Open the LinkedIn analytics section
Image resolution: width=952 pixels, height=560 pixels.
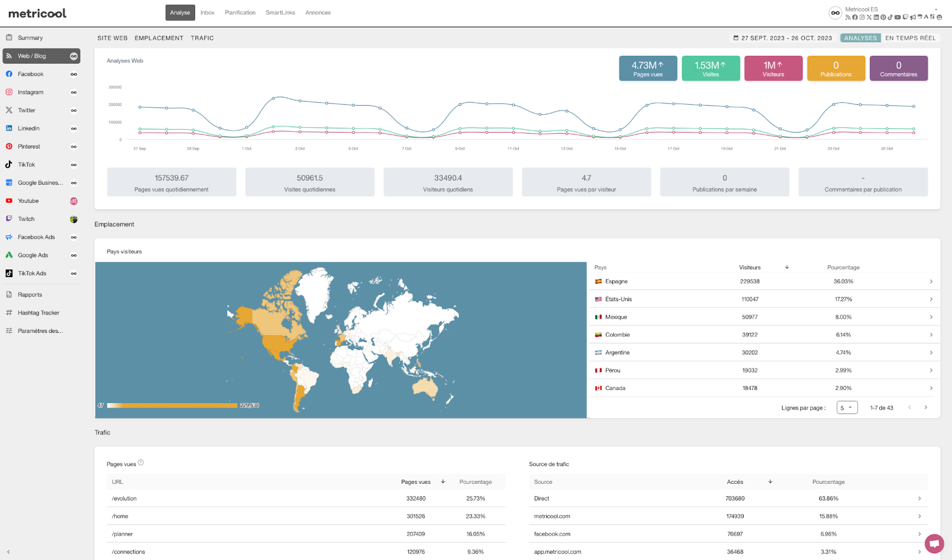[x=41, y=128]
